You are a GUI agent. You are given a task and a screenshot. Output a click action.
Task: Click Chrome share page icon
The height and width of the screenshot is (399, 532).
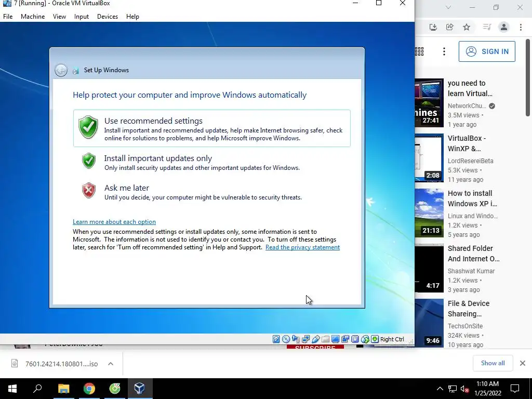(450, 27)
